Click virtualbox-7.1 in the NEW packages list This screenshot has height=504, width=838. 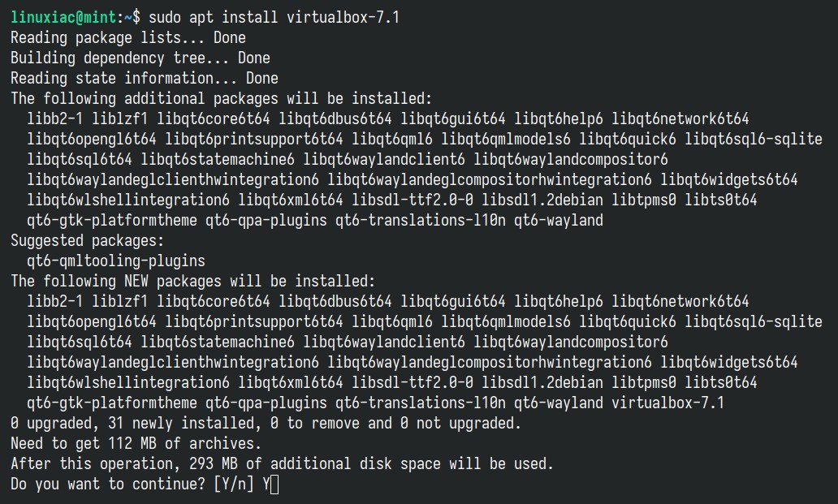pos(668,403)
